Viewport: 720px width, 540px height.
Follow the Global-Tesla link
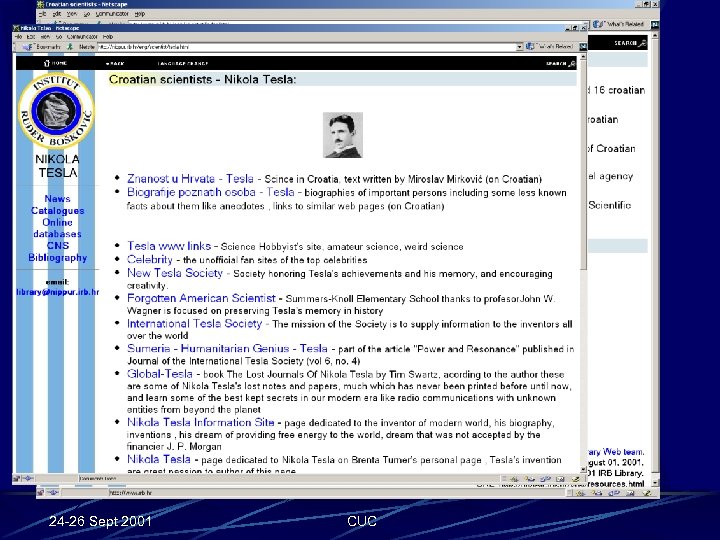160,373
